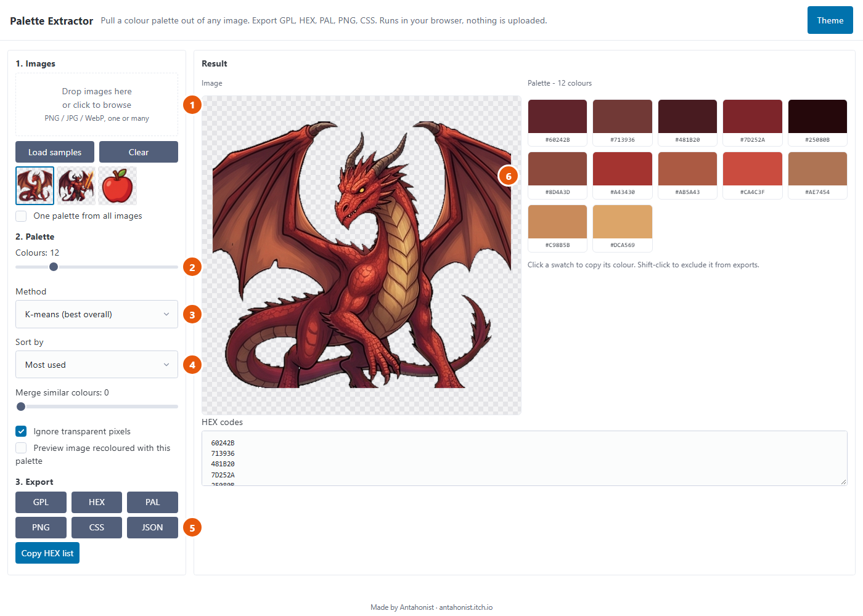Viewport: 863px width, 616px height.
Task: Copy the #A43430 colour swatch
Action: tap(623, 176)
